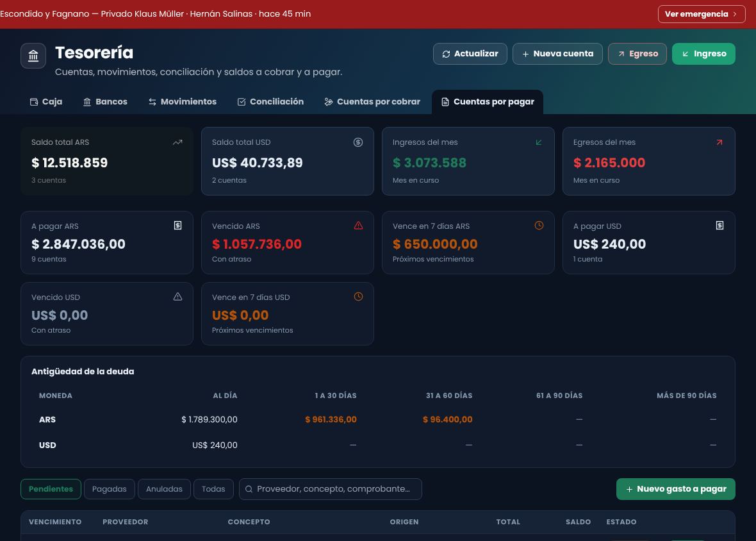Click the $ 3.073.588 income value
Screen dimensions: 756x541
tap(429, 163)
